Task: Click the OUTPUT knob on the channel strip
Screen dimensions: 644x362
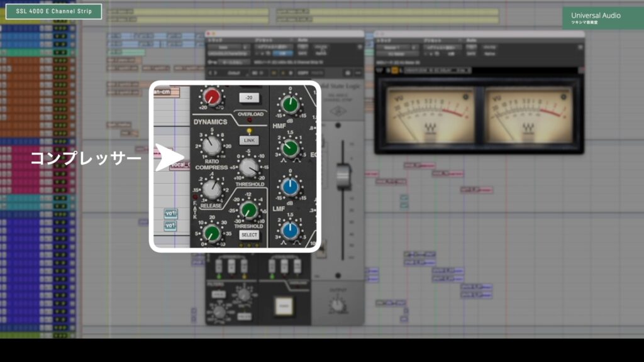Action: (338, 305)
